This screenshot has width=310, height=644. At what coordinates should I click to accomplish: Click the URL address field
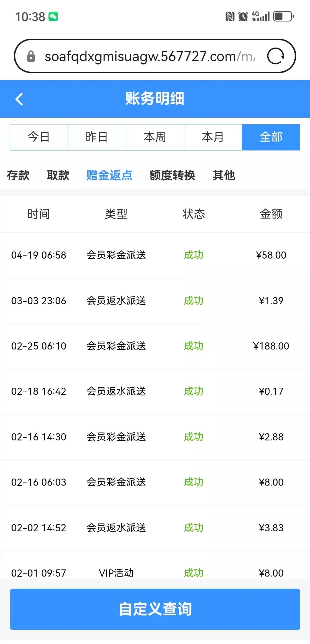click(149, 56)
